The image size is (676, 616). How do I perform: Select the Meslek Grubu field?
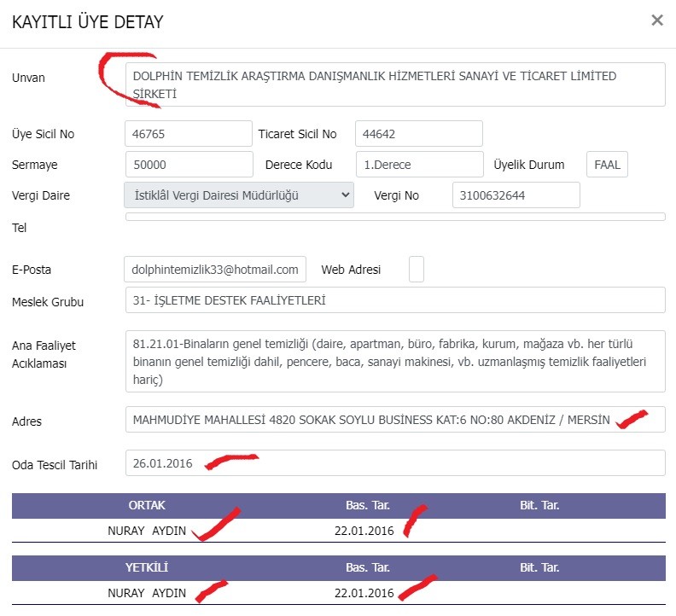(395, 300)
